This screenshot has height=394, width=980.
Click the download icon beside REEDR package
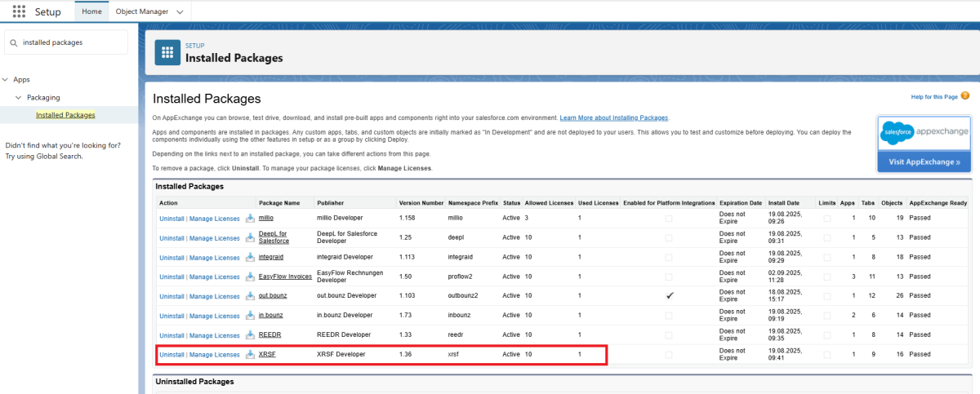(250, 335)
